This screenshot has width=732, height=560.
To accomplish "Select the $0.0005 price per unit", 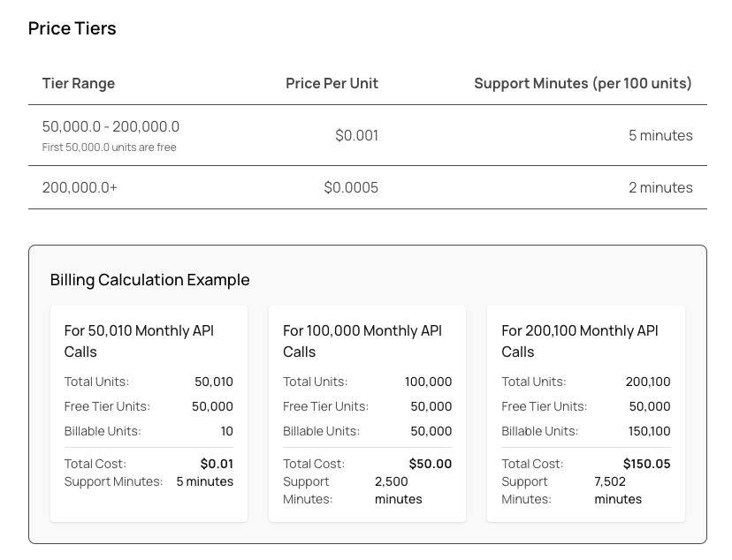I will coord(351,187).
